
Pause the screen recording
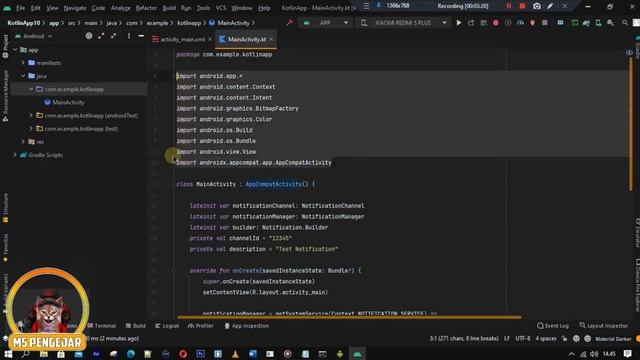509,6
